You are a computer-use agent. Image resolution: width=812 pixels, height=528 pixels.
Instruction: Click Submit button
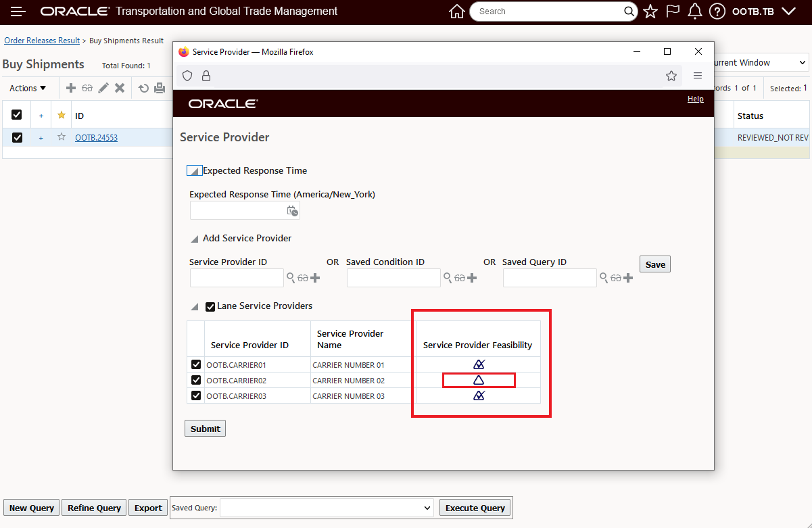205,429
